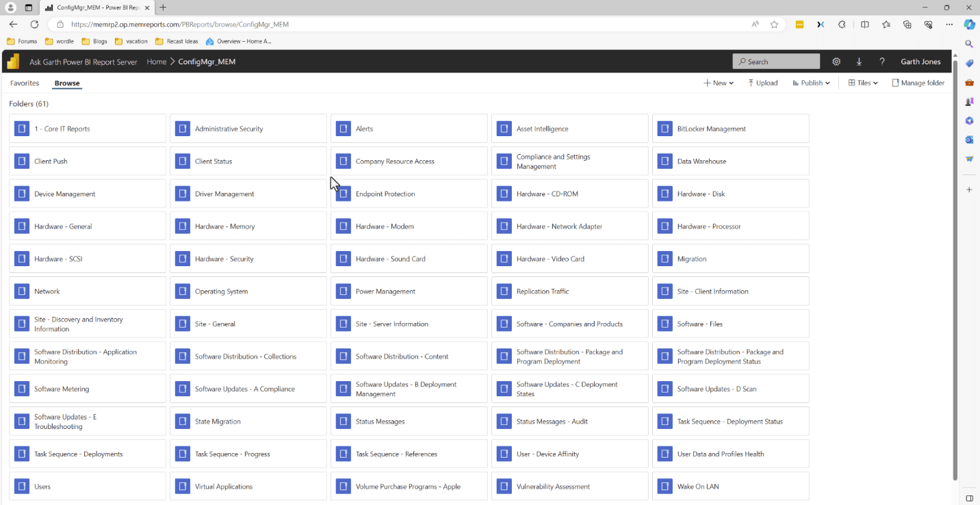Open the Software - Files folder

tap(731, 324)
